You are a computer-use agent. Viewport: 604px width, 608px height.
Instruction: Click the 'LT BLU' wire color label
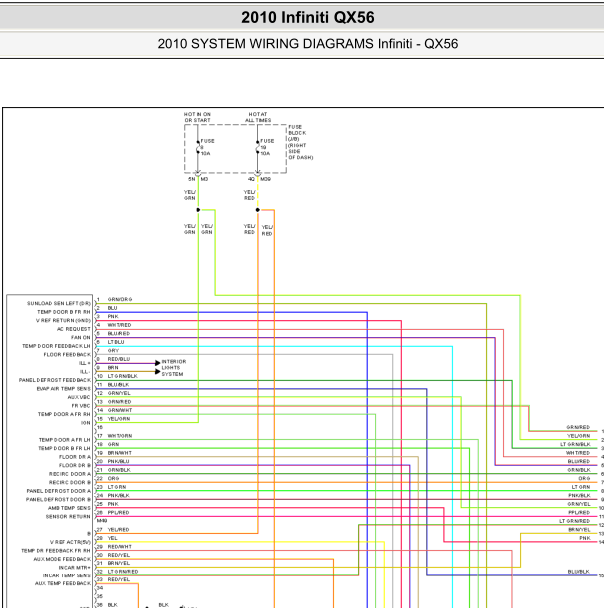tap(116, 342)
